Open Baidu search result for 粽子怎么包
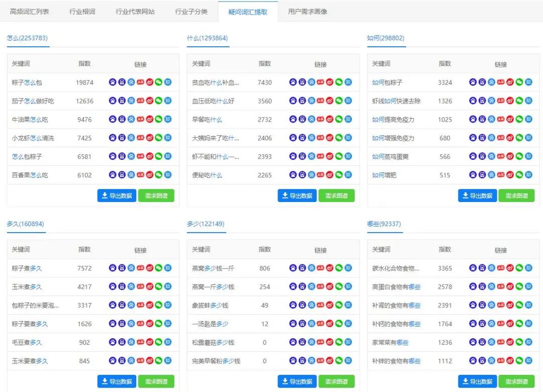This screenshot has height=392, width=543. click(112, 82)
